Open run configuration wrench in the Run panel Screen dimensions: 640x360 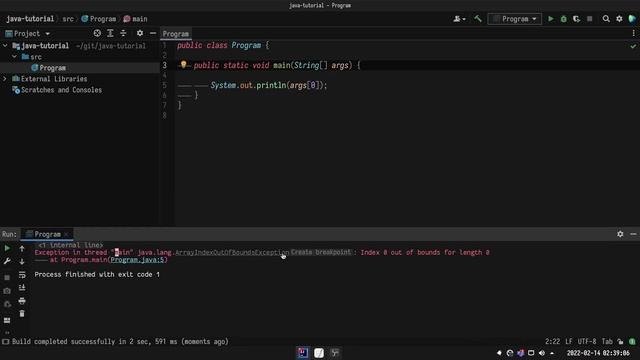[x=7, y=261]
